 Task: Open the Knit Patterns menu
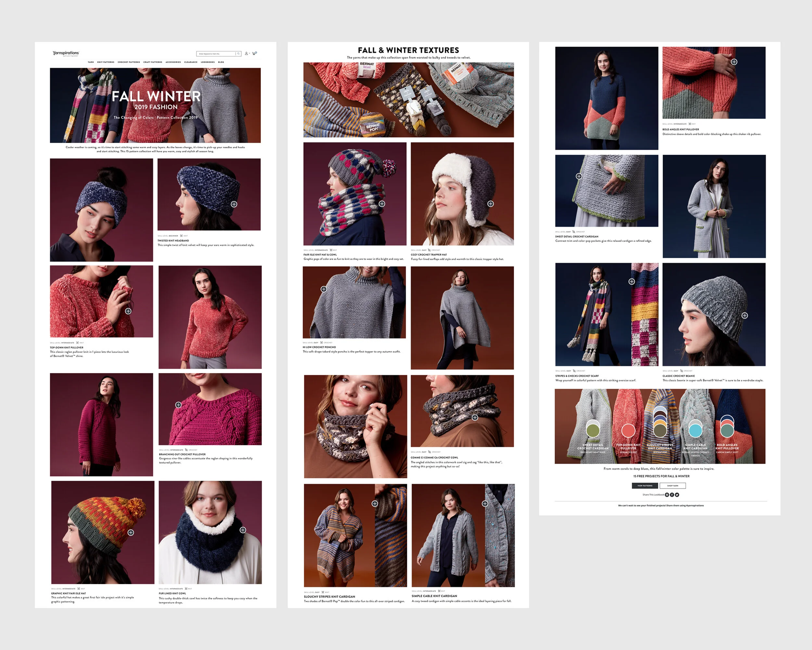click(106, 62)
